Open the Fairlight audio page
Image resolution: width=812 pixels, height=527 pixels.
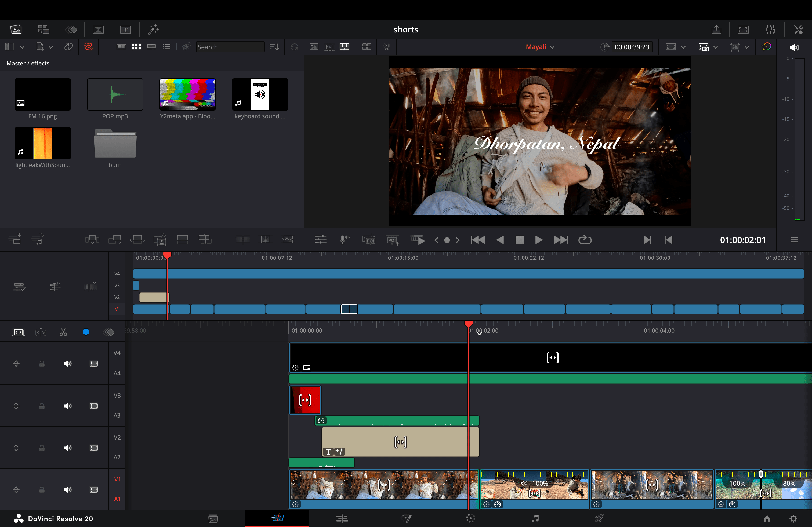click(x=535, y=518)
